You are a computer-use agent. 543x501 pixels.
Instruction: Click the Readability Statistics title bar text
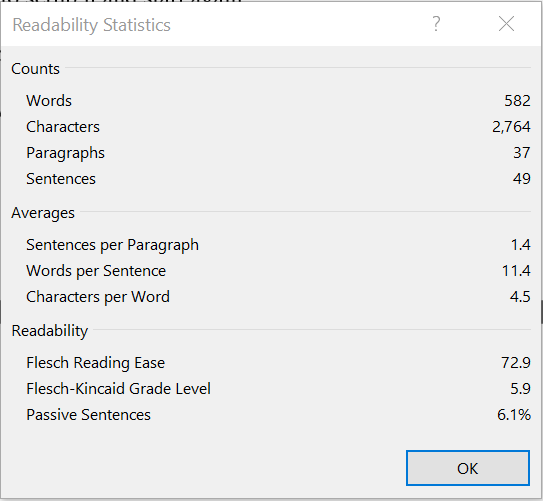(91, 25)
